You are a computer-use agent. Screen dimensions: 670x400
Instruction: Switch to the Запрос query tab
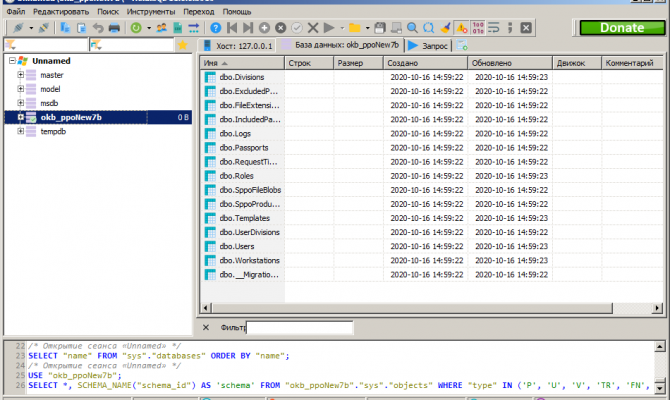pyautogui.click(x=428, y=45)
